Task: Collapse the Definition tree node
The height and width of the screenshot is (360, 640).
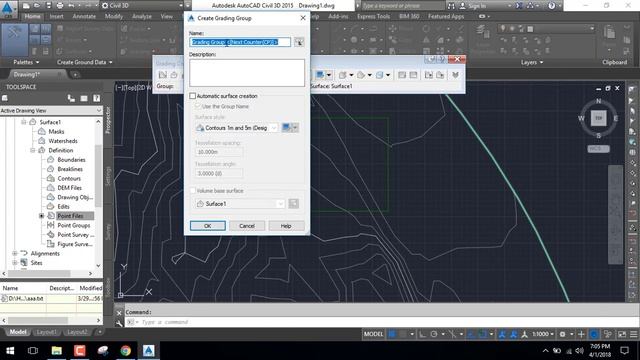Action: pos(33,150)
